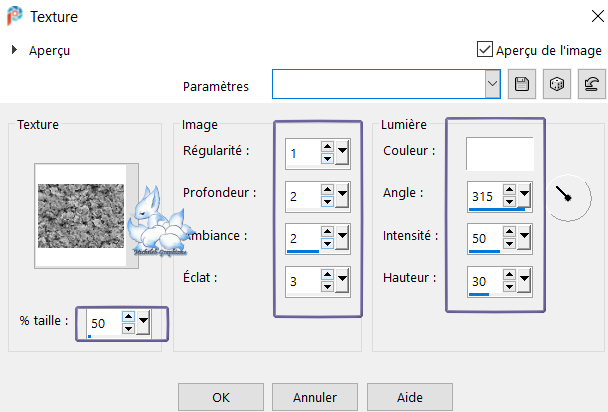Increase the Régularité value
608x412 pixels.
327,147
